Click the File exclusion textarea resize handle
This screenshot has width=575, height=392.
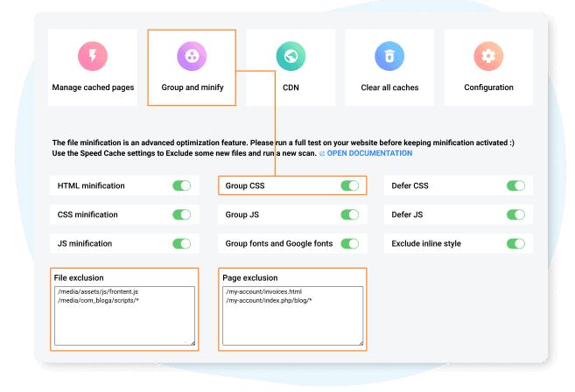(193, 343)
